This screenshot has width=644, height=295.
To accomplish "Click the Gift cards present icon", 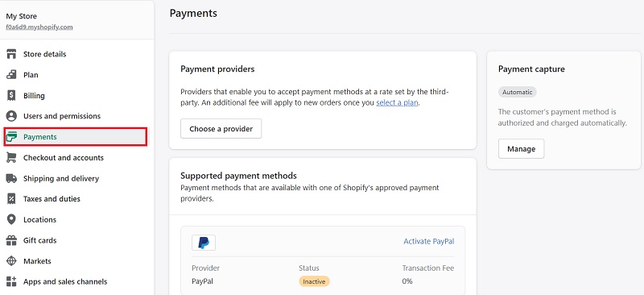I will click(x=11, y=240).
